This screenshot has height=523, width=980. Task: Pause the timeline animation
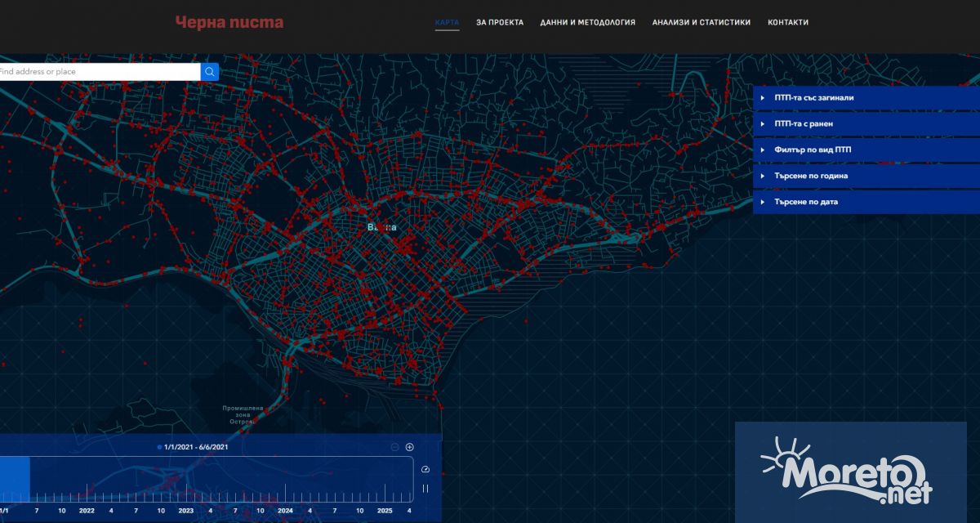(425, 489)
